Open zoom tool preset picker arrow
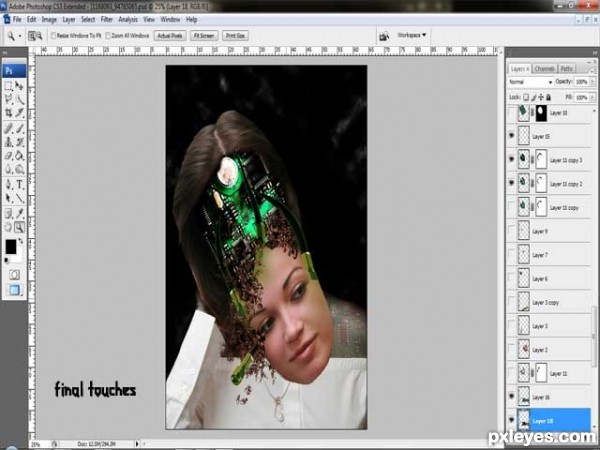Viewport: 600px width, 450px height. (20, 36)
